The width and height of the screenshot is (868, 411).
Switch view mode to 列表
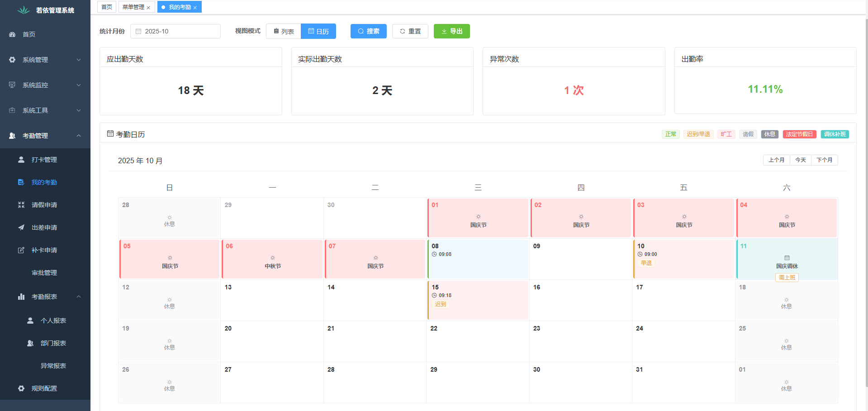284,31
